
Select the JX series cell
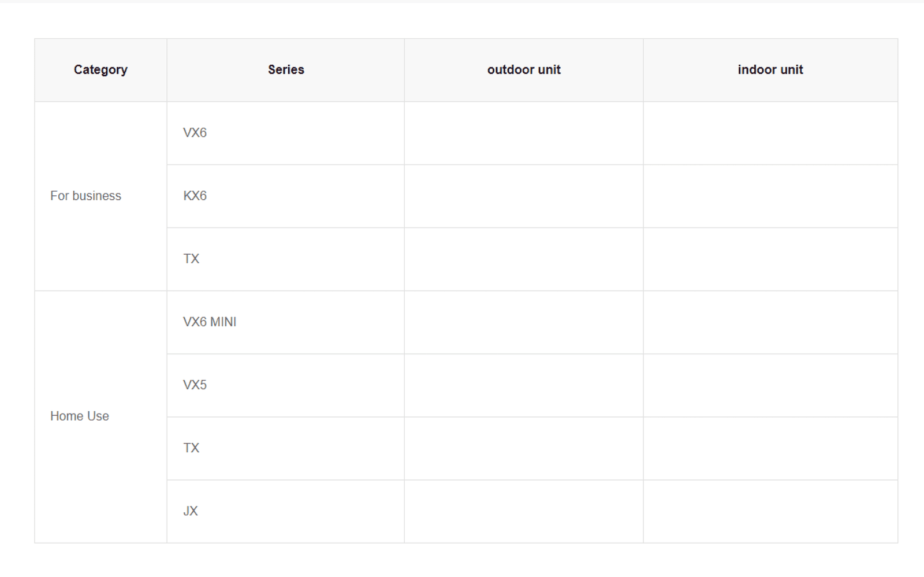[191, 511]
